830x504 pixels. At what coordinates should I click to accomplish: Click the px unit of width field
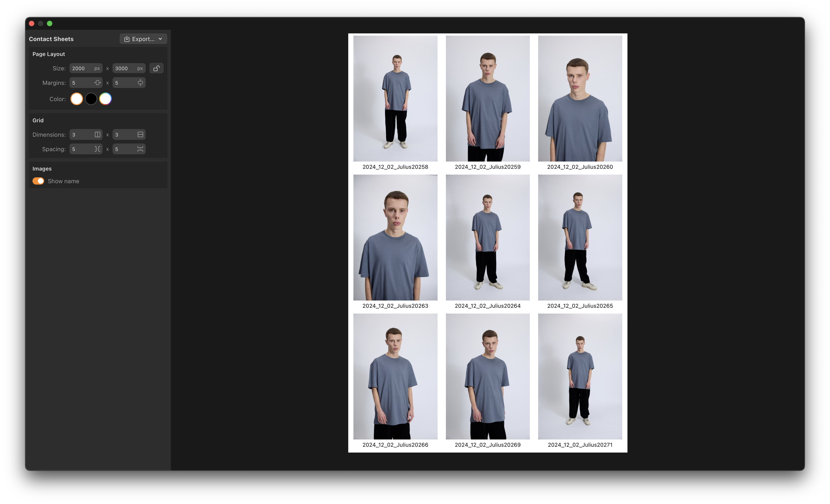pos(97,68)
